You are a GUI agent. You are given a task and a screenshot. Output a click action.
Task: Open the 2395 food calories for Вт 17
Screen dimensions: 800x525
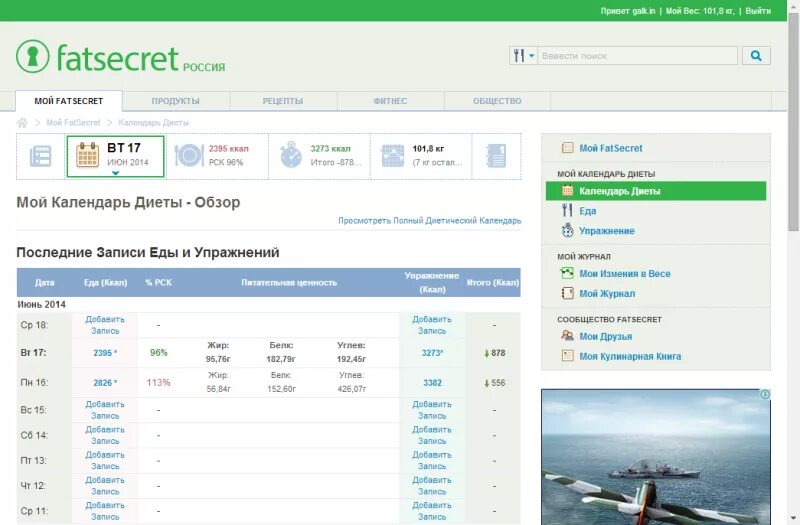[105, 353]
